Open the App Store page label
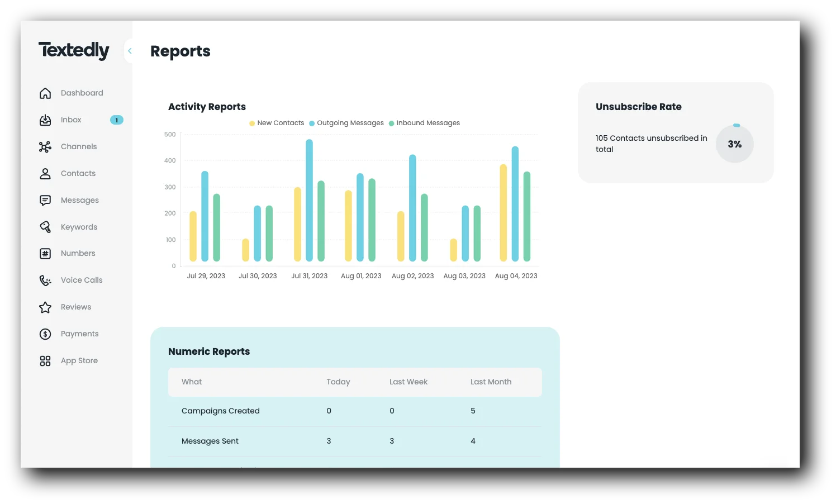 (x=79, y=360)
